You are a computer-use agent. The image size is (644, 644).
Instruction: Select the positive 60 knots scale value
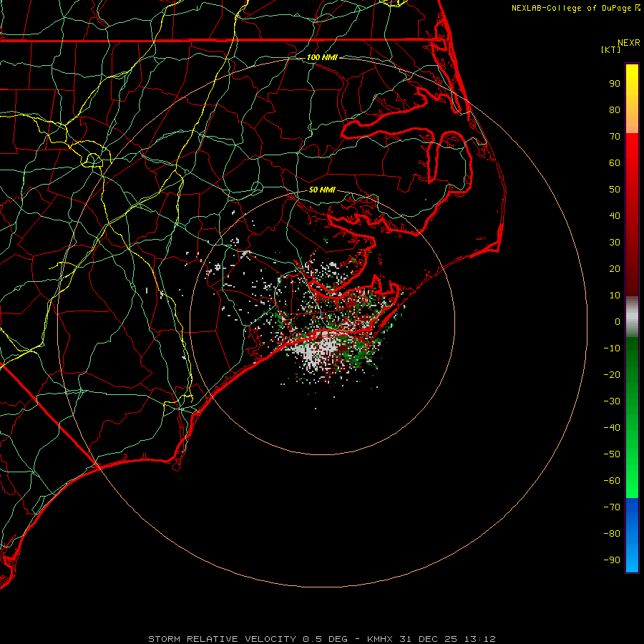coord(615,162)
